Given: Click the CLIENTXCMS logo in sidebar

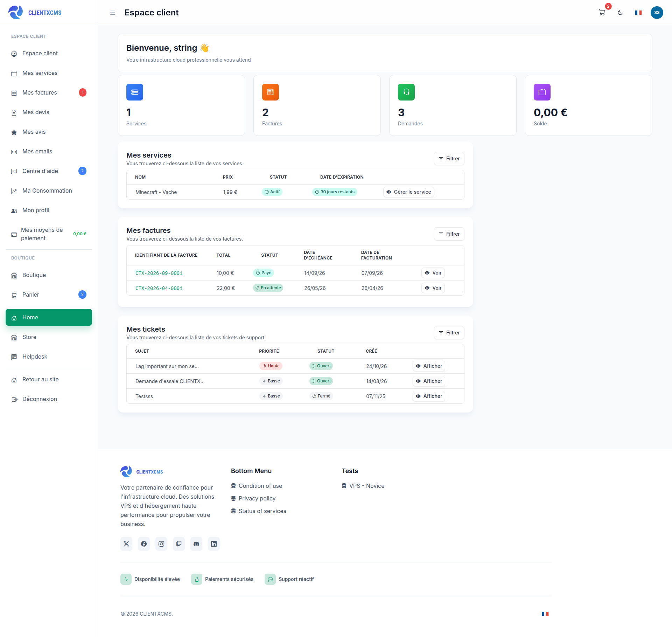Looking at the screenshot, I should 35,13.
